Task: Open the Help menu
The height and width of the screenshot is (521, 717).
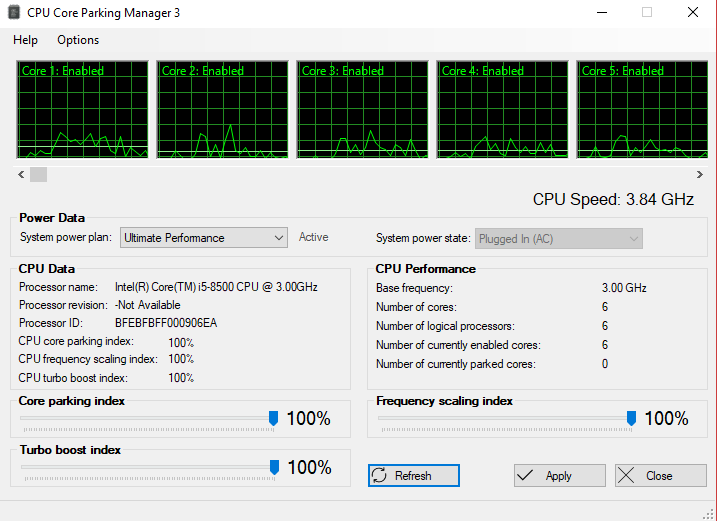Action: coord(25,40)
